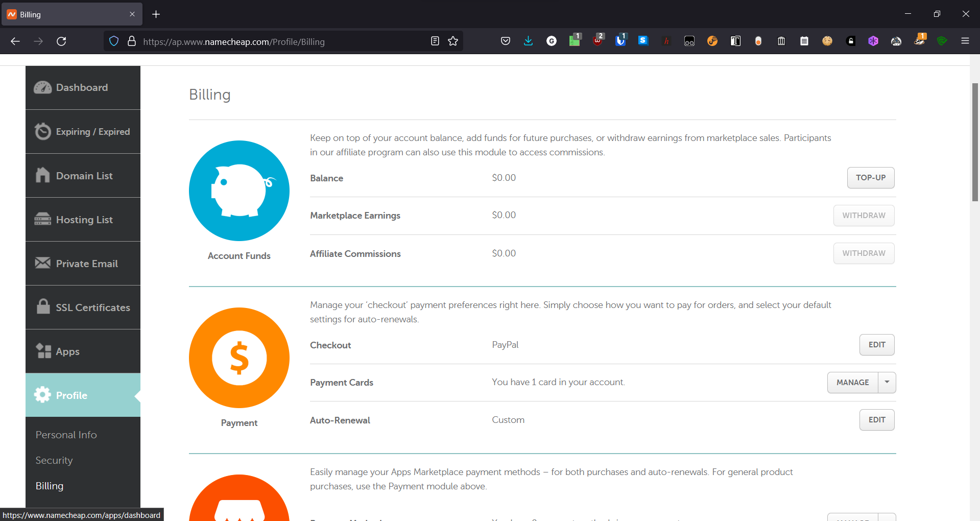The width and height of the screenshot is (980, 521).
Task: Click the orange Payment dollar icon
Action: pyautogui.click(x=239, y=358)
